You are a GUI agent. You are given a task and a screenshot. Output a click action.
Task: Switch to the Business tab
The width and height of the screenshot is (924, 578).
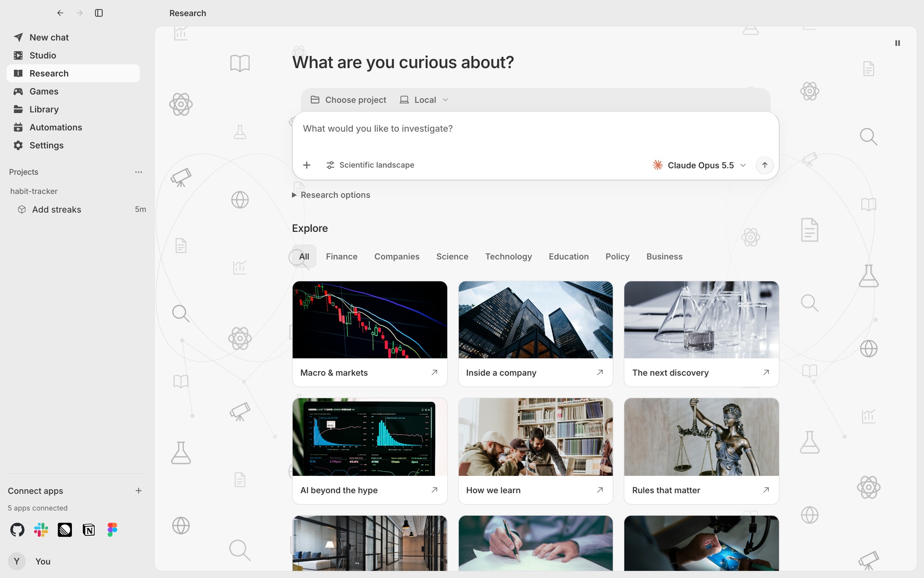tap(664, 256)
